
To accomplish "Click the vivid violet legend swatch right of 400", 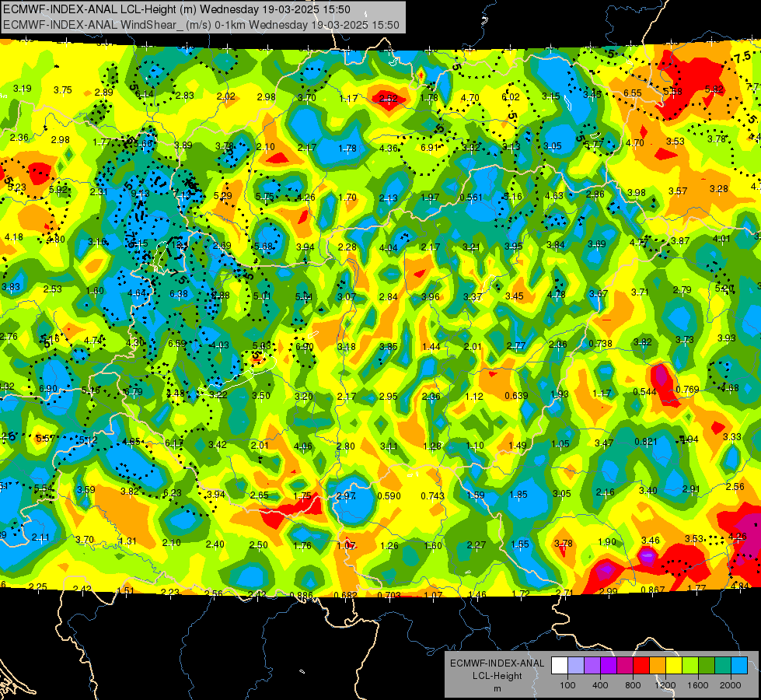I will 609,666.
